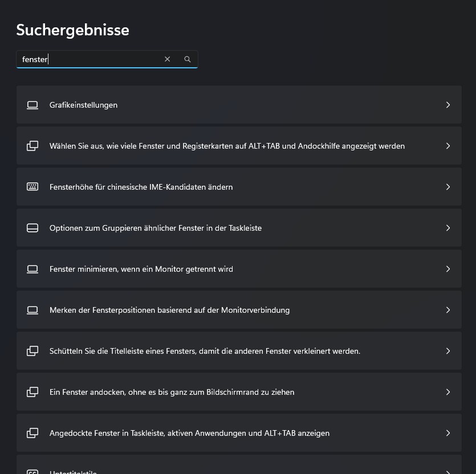Click the laptop icon beside Grafikeinstellungen
Image resolution: width=476 pixels, height=474 pixels.
point(32,105)
